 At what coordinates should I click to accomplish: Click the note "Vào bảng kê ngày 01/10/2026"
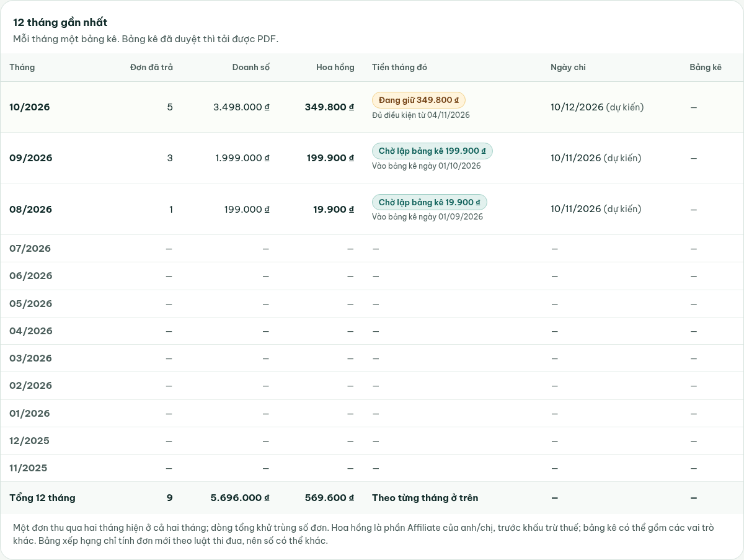point(427,166)
